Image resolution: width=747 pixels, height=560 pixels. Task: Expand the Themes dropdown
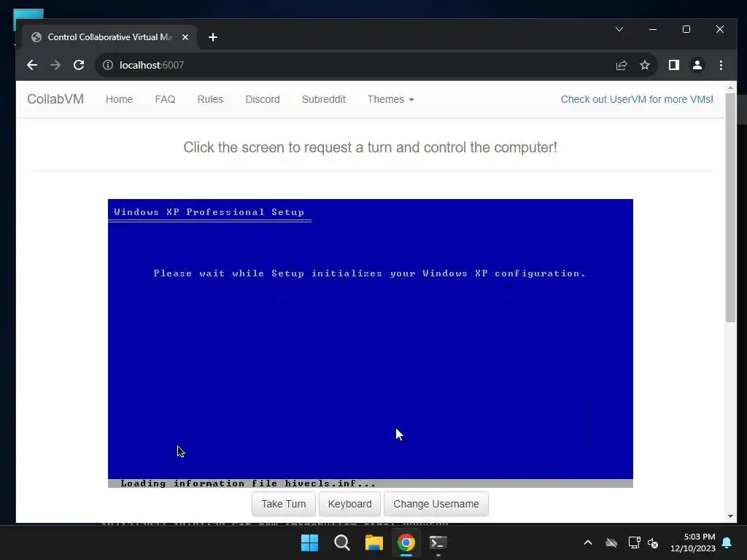pyautogui.click(x=391, y=99)
